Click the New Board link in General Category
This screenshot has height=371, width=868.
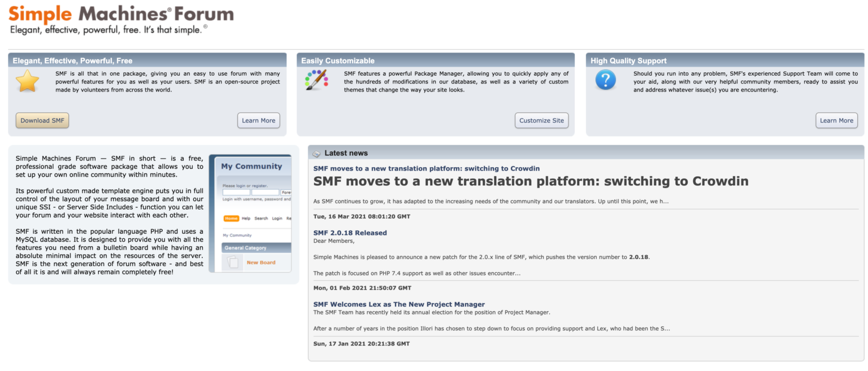pos(261,263)
